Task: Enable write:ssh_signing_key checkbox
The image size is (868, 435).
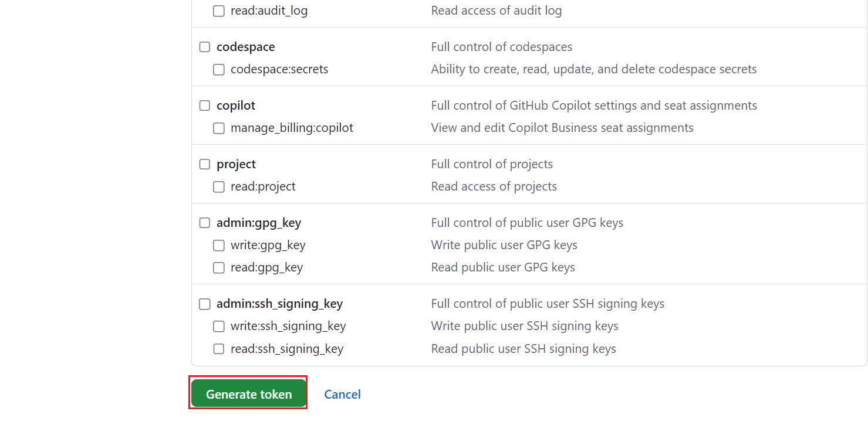Action: [219, 327]
